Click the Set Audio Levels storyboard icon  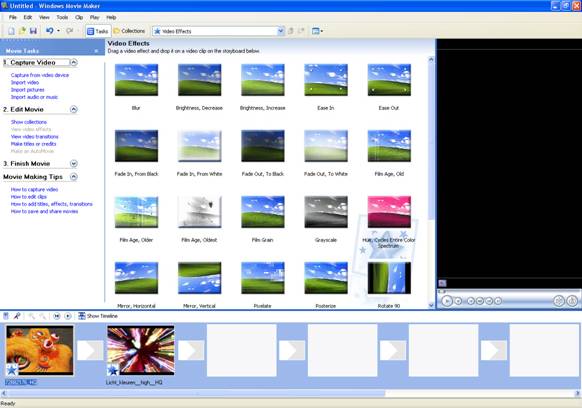coord(6,316)
